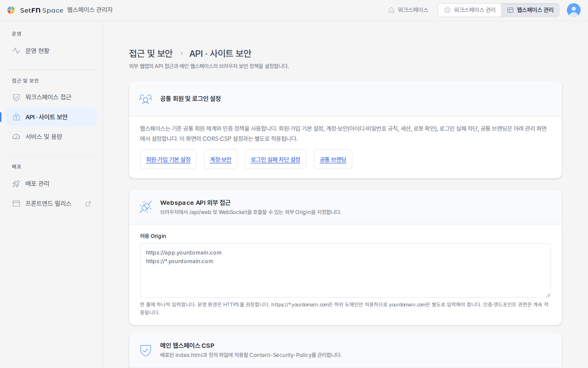Open the 회원·가입 기본 설정 link
The width and height of the screenshot is (588, 368).
tap(168, 159)
